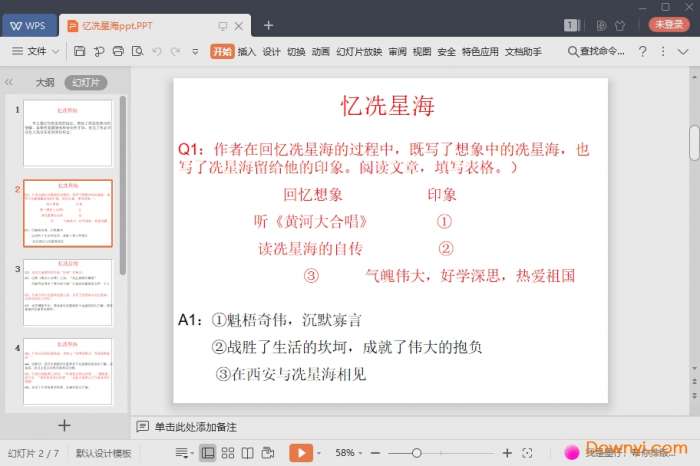Expand the 文件 dropdown arrow

[x=55, y=52]
